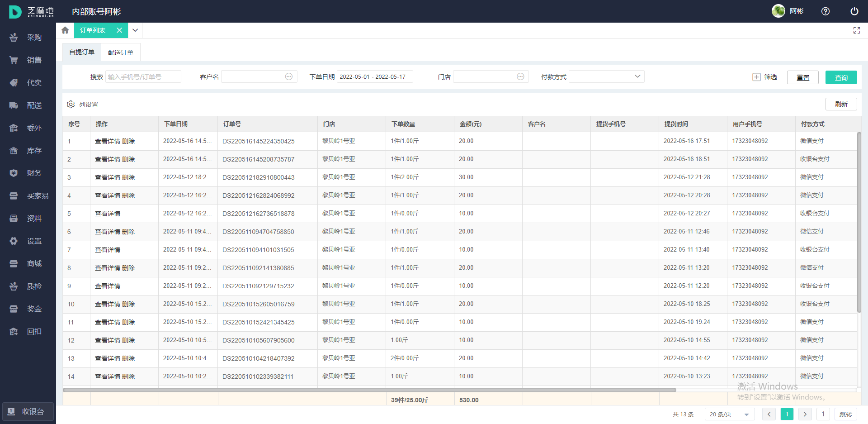The width and height of the screenshot is (868, 424).
Task: Click the power logout icon
Action: tap(854, 11)
